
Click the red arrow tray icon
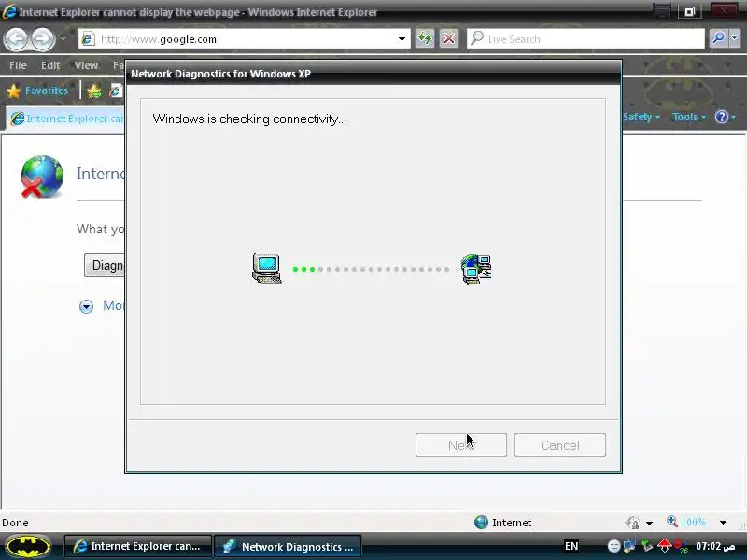(x=664, y=545)
